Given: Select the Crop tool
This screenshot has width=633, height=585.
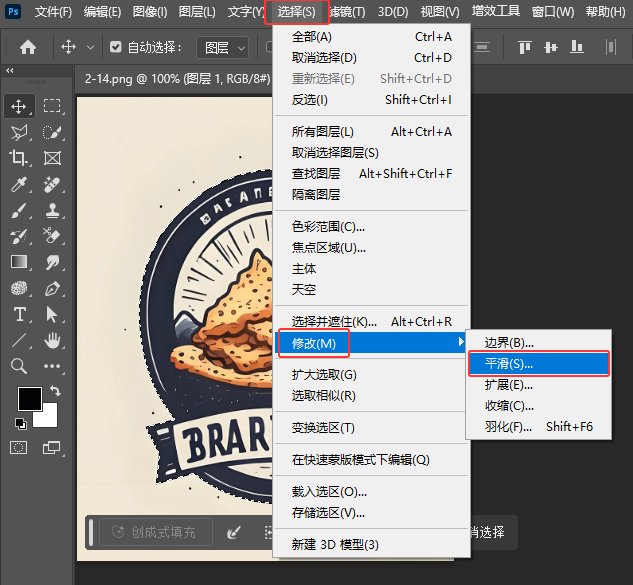Looking at the screenshot, I should tap(19, 158).
